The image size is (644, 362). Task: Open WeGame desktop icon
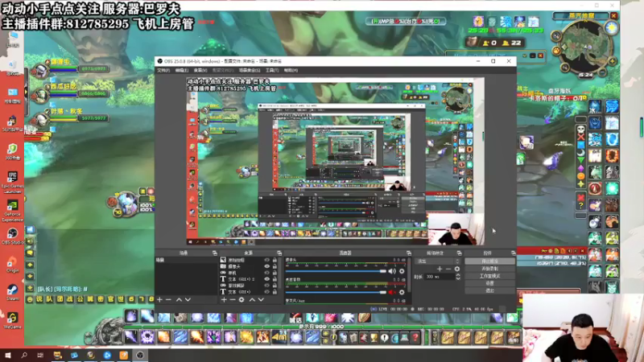pos(12,320)
